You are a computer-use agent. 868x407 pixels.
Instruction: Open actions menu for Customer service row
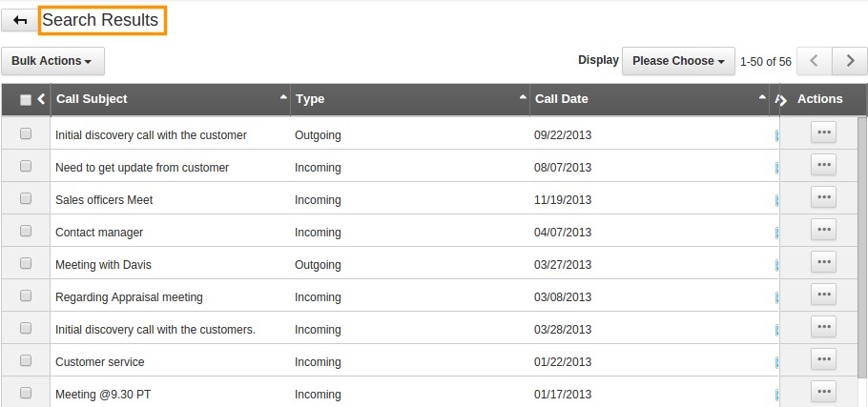(823, 359)
